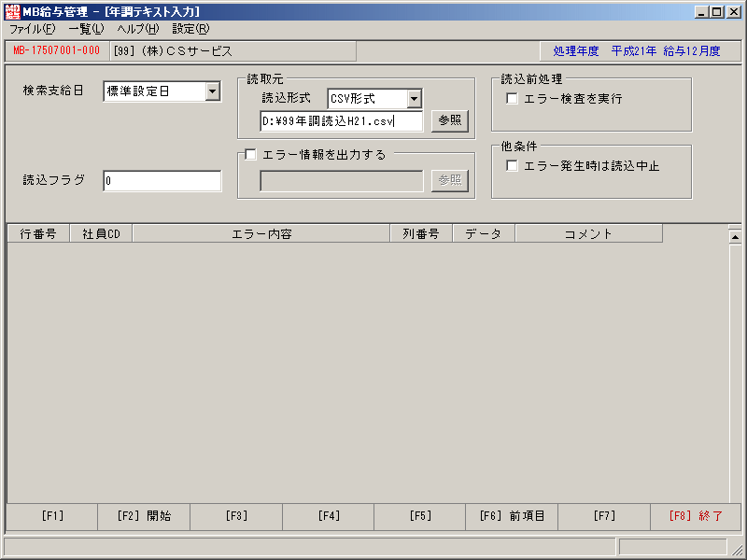Click the [F2] 開始 button
Screen dimensions: 747x560
144,516
